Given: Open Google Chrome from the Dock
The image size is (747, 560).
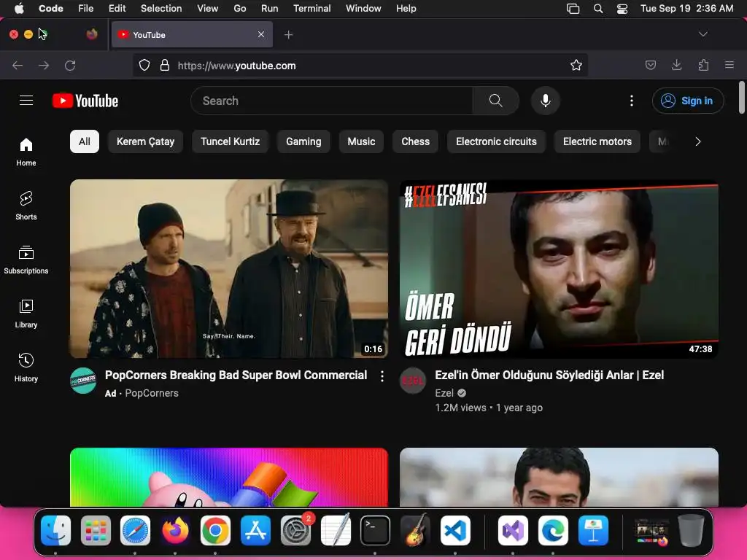Looking at the screenshot, I should click(215, 530).
